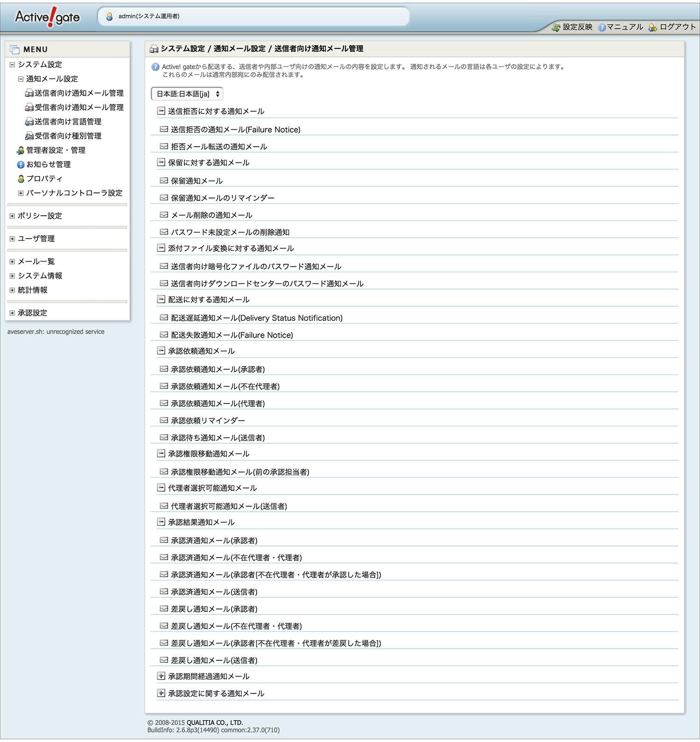Click the 設定反映 apply-settings icon
The image size is (700, 742).
coord(556,28)
